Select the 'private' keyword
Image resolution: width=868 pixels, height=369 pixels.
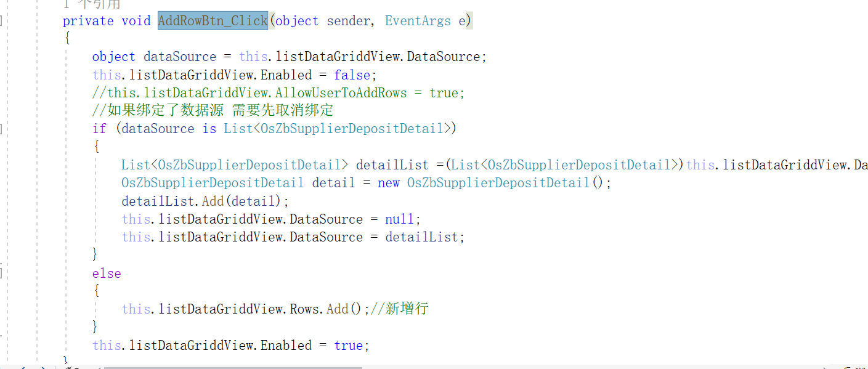coord(88,20)
